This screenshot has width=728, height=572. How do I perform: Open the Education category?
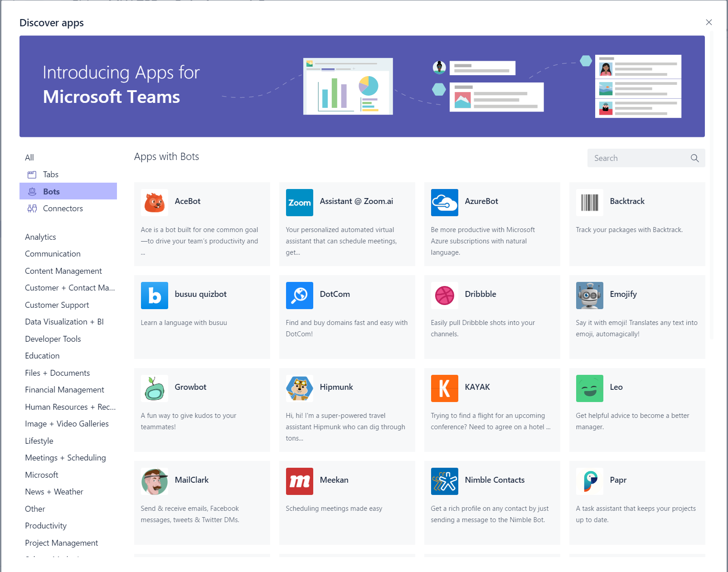(42, 355)
